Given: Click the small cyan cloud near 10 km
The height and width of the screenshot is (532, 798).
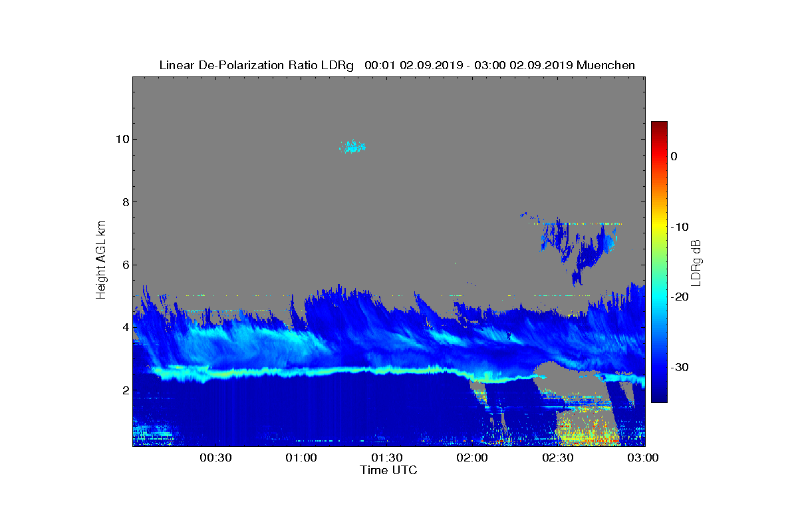Looking at the screenshot, I should click(x=352, y=146).
